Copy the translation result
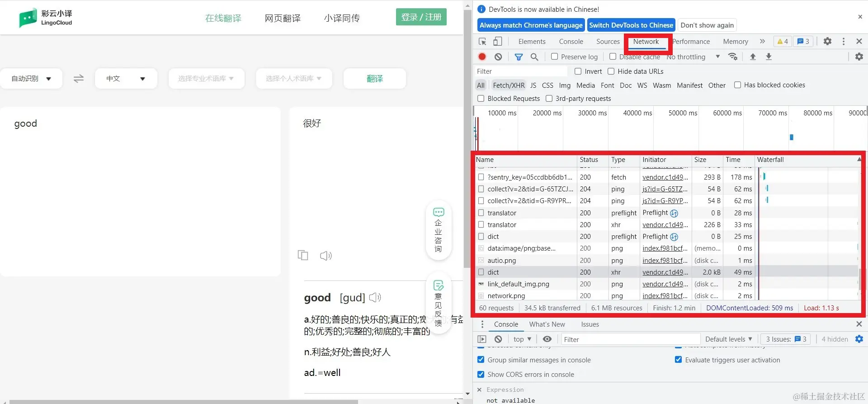The width and height of the screenshot is (868, 404). (303, 256)
